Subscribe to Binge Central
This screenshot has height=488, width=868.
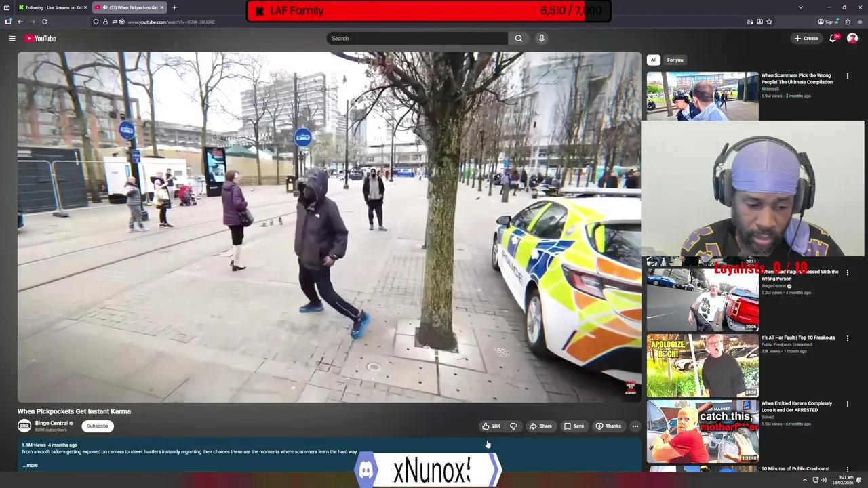pos(97,426)
